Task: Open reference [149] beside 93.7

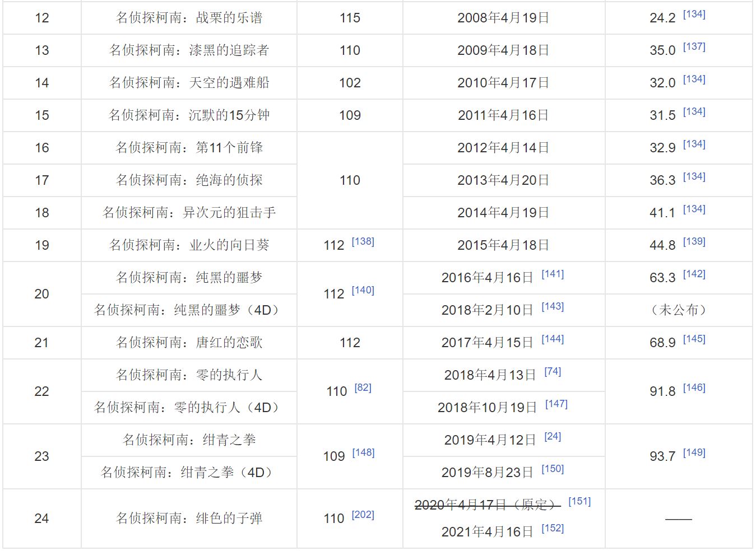Action: [x=694, y=453]
